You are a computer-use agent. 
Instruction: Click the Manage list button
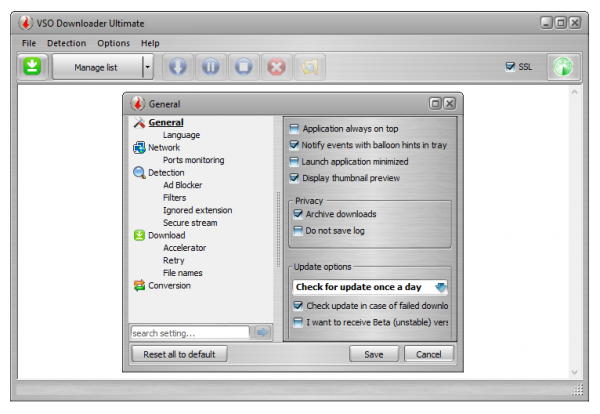pos(97,67)
